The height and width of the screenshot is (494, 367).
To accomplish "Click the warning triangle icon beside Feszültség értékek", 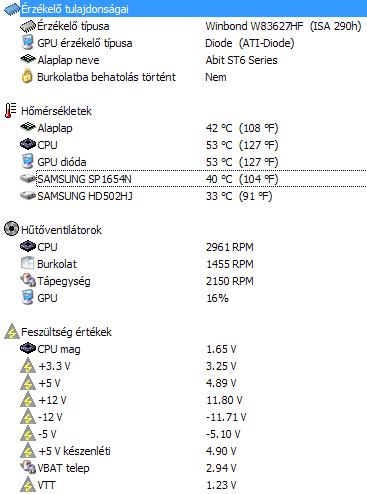I will coord(12,331).
